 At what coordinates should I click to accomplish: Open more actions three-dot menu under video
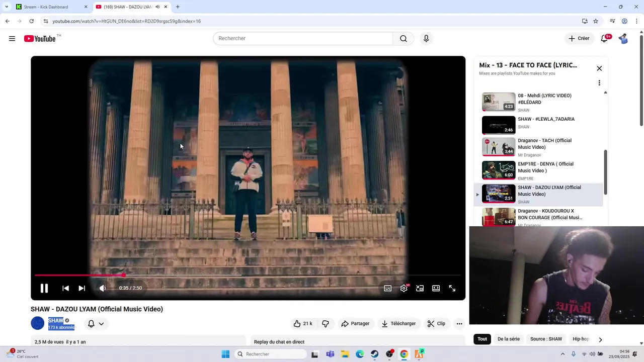(459, 324)
